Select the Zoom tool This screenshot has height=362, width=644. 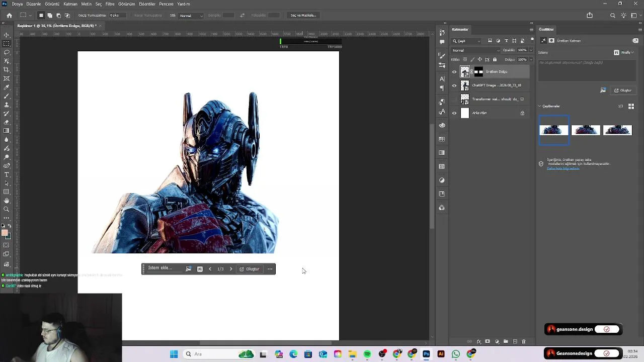7,209
